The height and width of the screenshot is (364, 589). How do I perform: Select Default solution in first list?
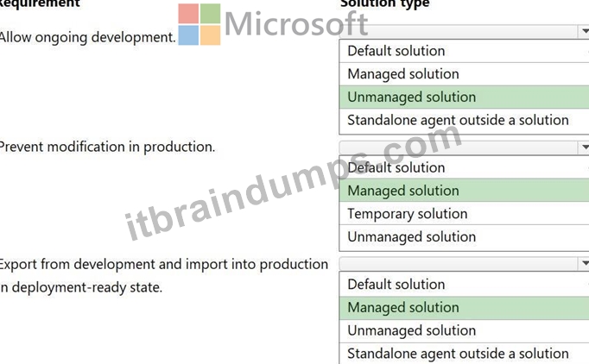465,51
